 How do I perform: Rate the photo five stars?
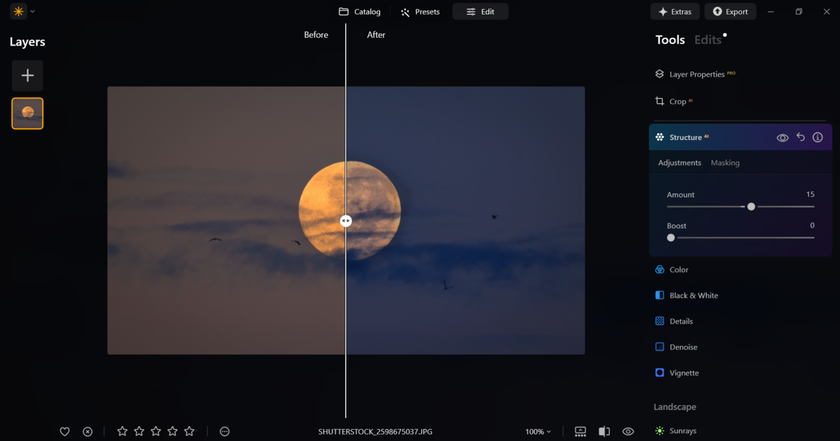click(x=189, y=431)
